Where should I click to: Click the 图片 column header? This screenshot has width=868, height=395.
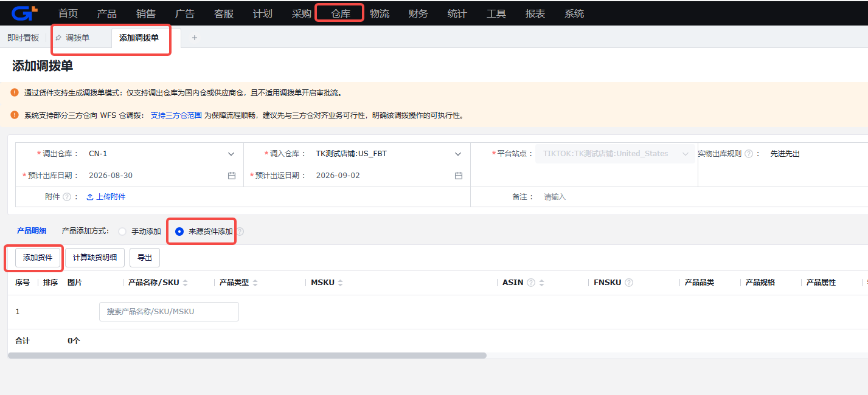[75, 283]
